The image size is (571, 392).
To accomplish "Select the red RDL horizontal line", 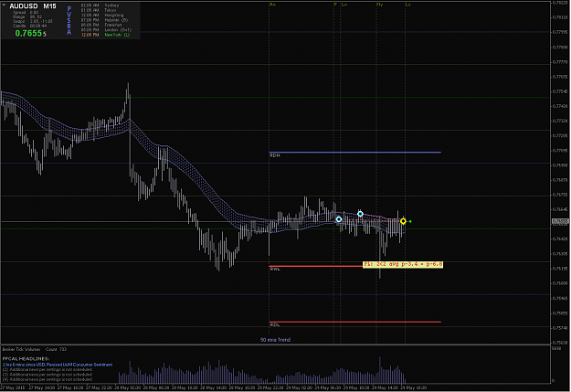I will [x=355, y=322].
